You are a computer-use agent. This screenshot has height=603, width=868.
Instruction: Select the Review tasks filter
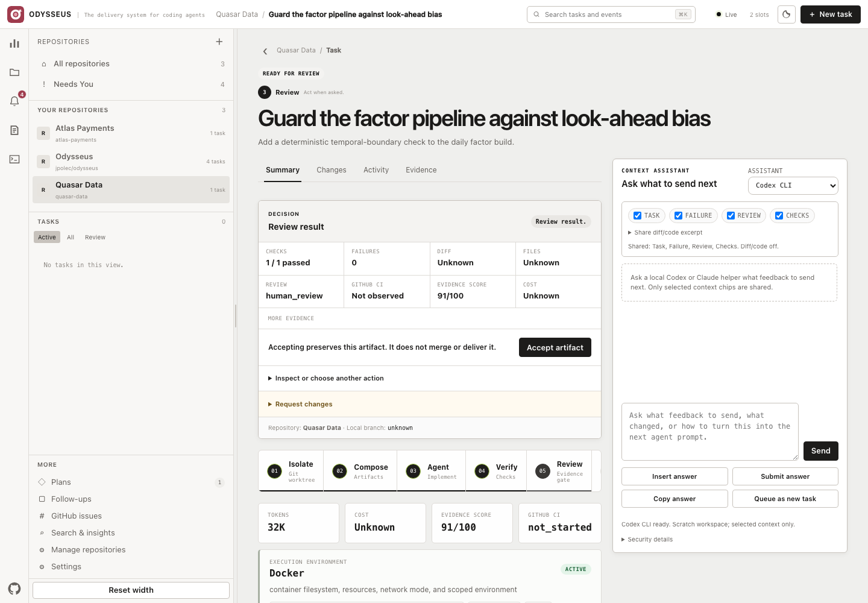[x=95, y=238]
